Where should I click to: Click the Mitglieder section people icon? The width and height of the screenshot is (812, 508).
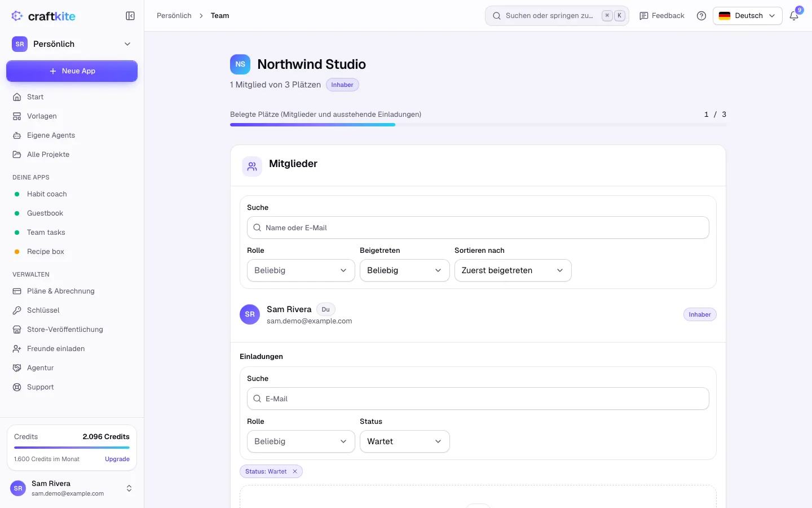[x=252, y=167]
